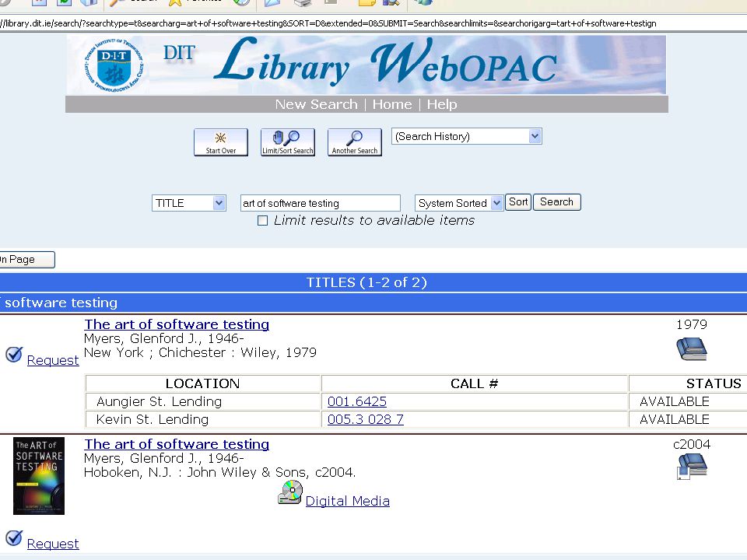Open the Digital Media link

(x=347, y=501)
